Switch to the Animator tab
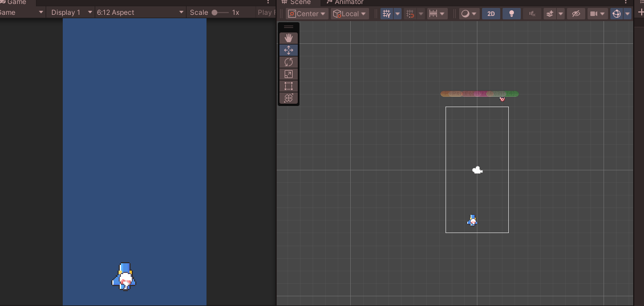The height and width of the screenshot is (306, 644). pos(344,2)
